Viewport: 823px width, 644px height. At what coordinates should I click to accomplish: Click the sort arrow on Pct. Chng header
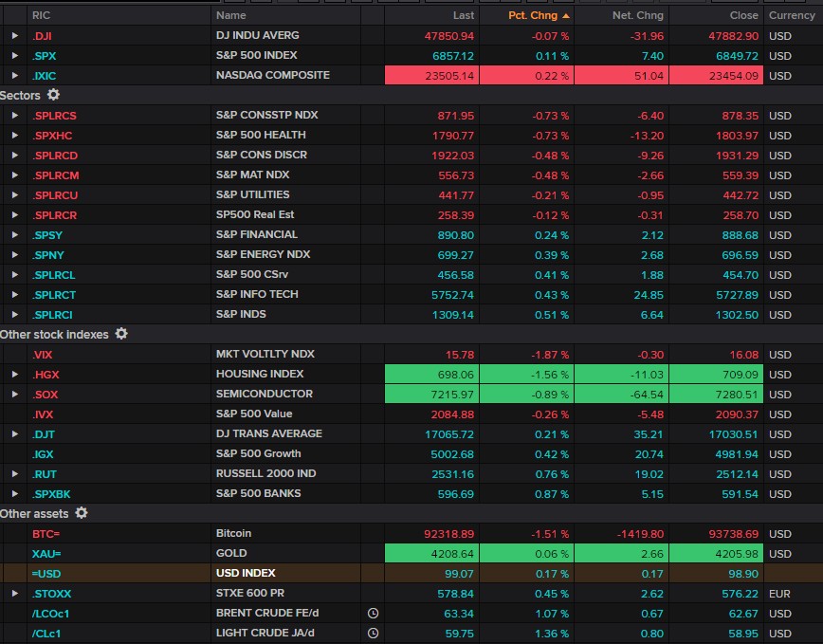click(x=566, y=16)
